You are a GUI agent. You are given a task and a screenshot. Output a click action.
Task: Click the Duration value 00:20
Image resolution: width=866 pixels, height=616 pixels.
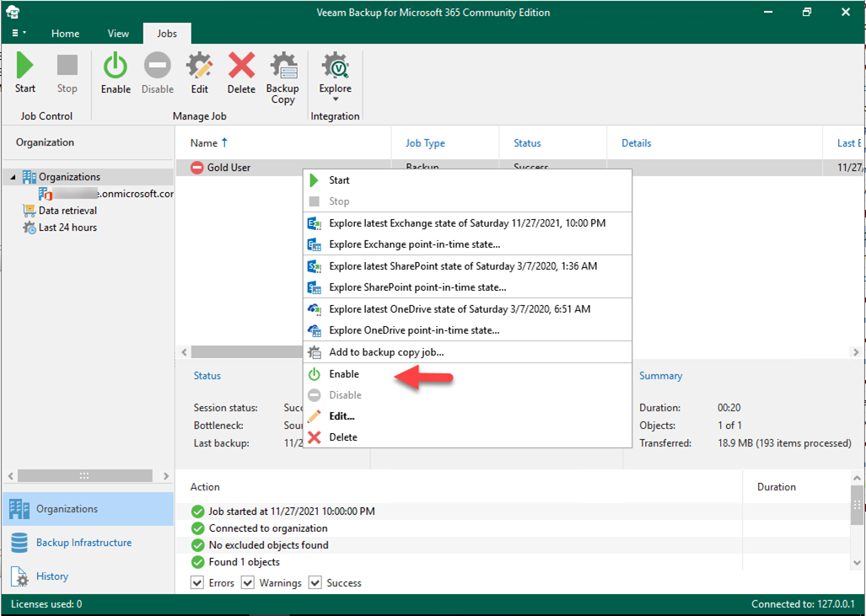pos(729,409)
